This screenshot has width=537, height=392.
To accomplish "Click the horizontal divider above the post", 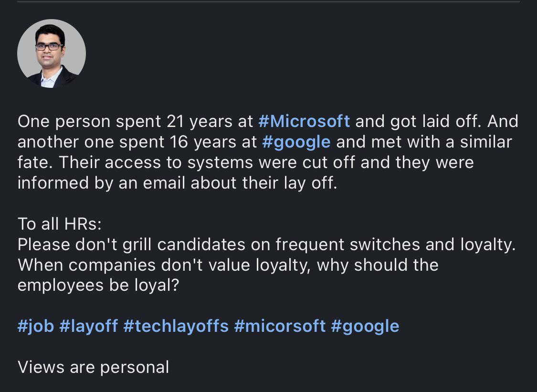I will pyautogui.click(x=268, y=1).
